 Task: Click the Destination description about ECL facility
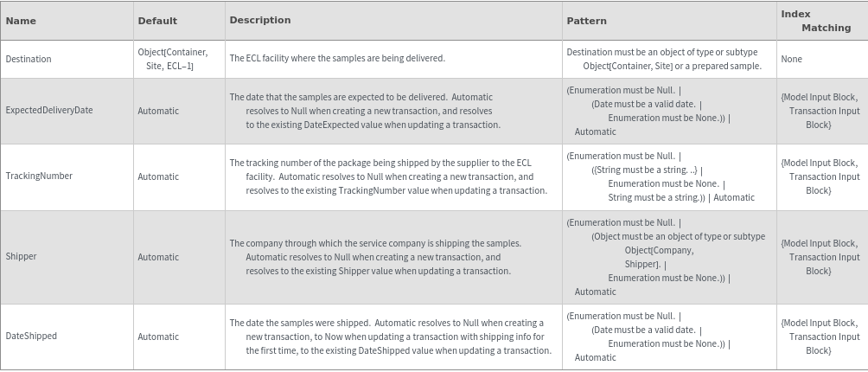337,59
